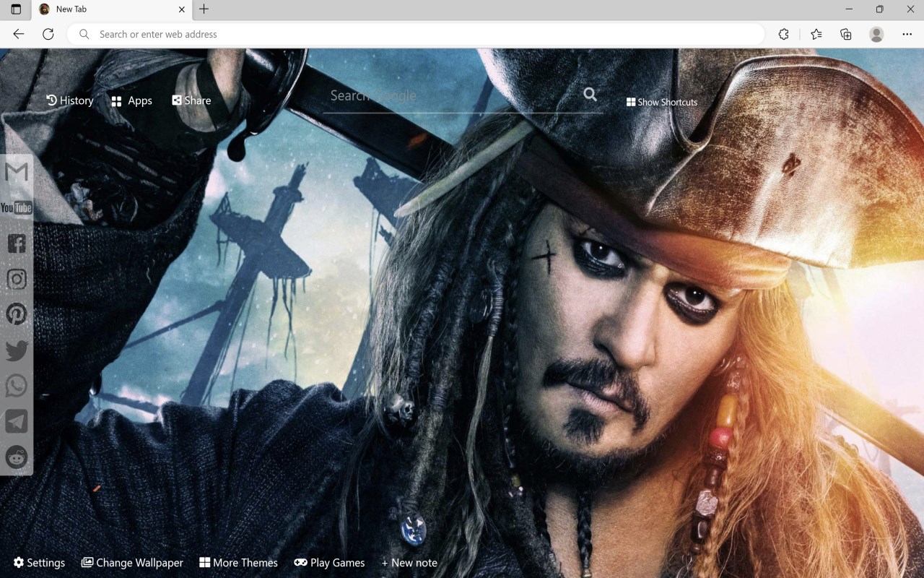Click the magnifier icon in the page search
924x578 pixels.
pos(590,95)
